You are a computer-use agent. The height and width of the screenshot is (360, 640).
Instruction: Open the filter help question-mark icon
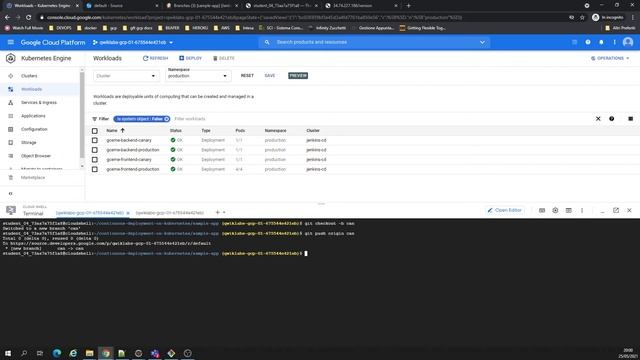(611, 119)
